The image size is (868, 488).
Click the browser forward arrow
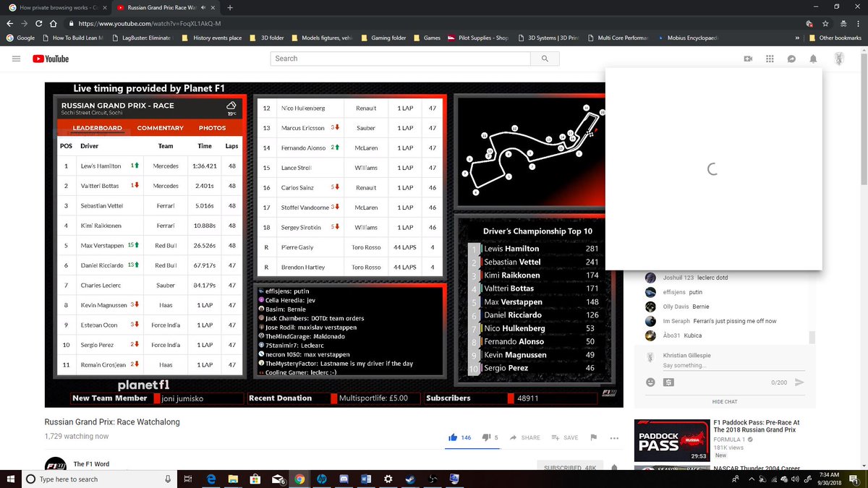click(26, 23)
